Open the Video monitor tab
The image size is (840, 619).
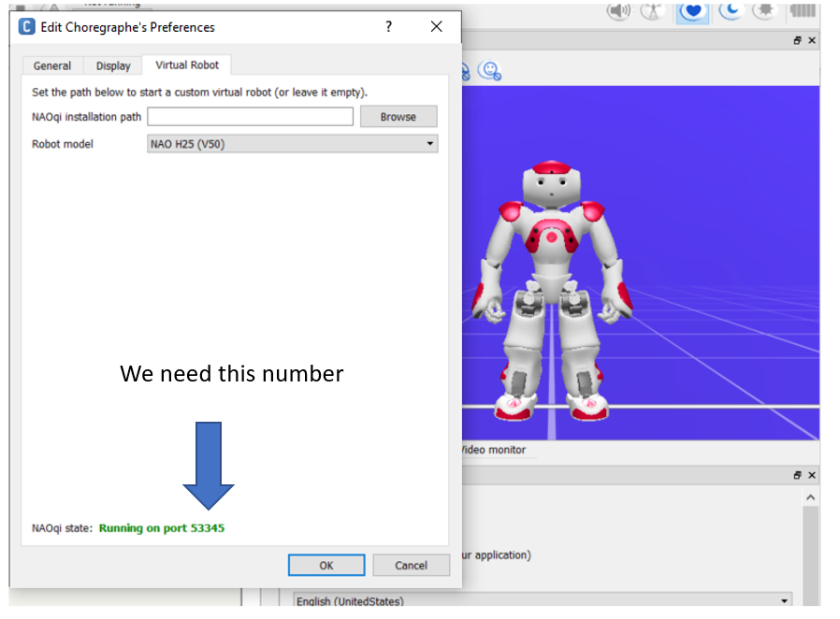tap(494, 450)
